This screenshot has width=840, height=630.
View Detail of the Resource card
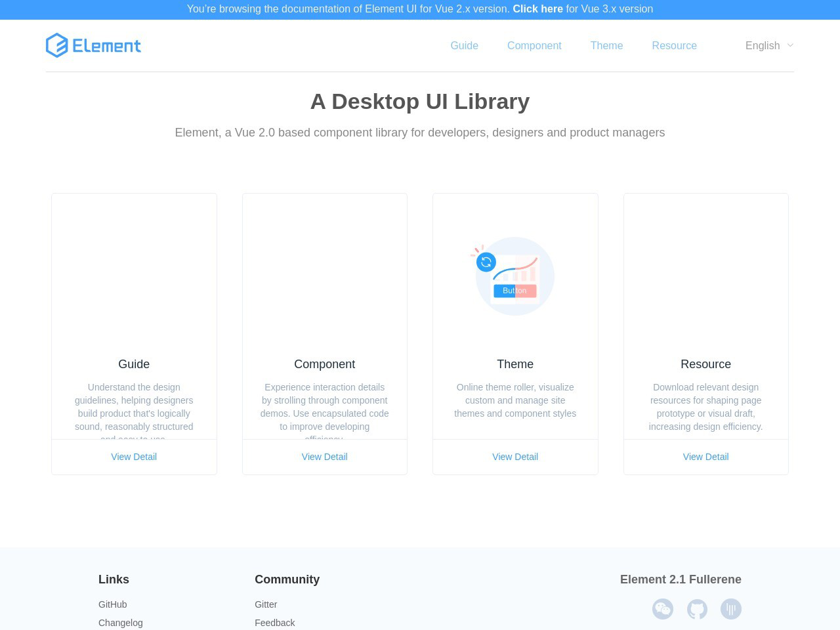706,457
